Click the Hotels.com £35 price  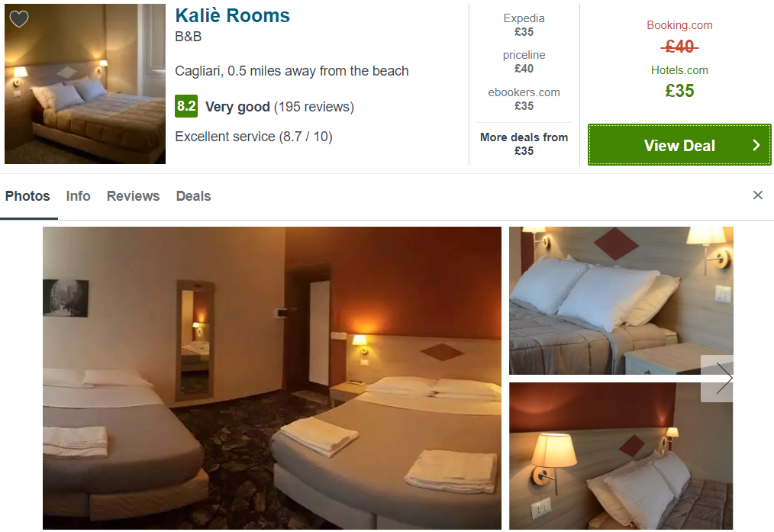pyautogui.click(x=679, y=91)
